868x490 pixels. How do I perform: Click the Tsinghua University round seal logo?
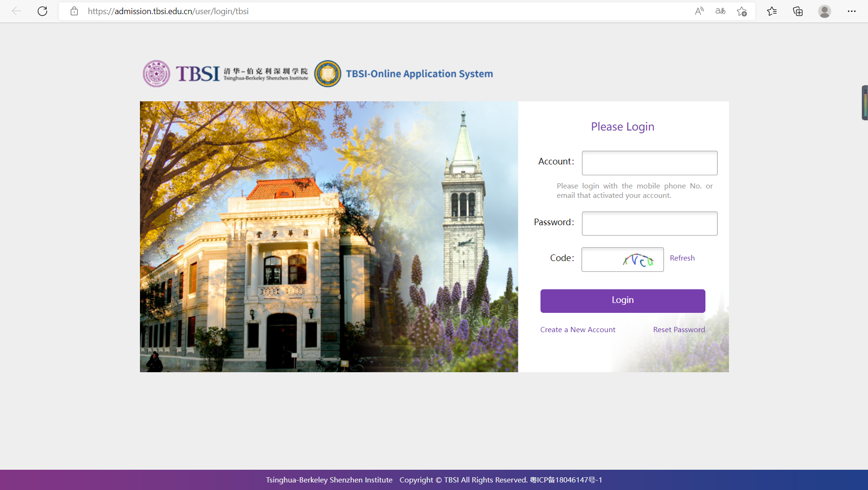(x=156, y=73)
